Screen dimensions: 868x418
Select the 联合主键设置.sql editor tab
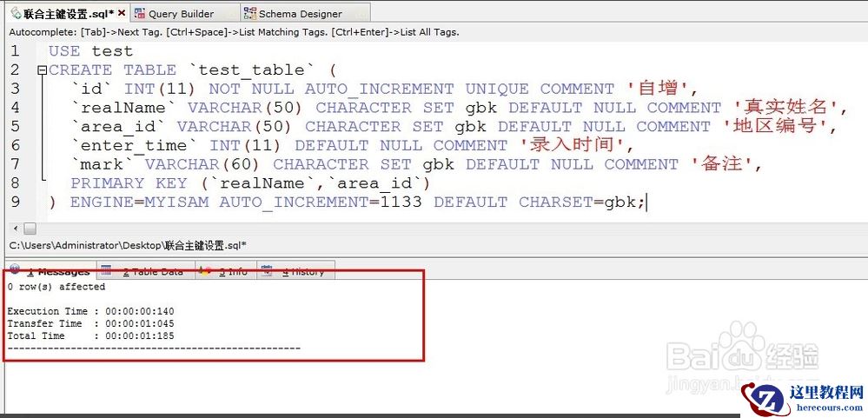68,13
